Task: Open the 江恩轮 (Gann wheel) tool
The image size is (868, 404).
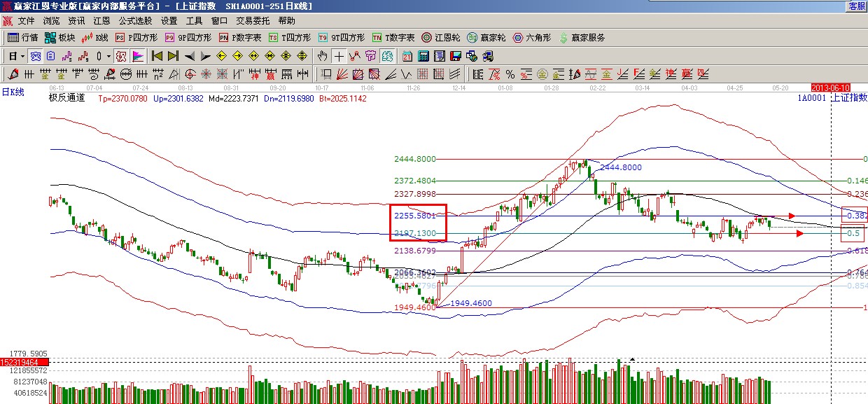Action: (440, 38)
